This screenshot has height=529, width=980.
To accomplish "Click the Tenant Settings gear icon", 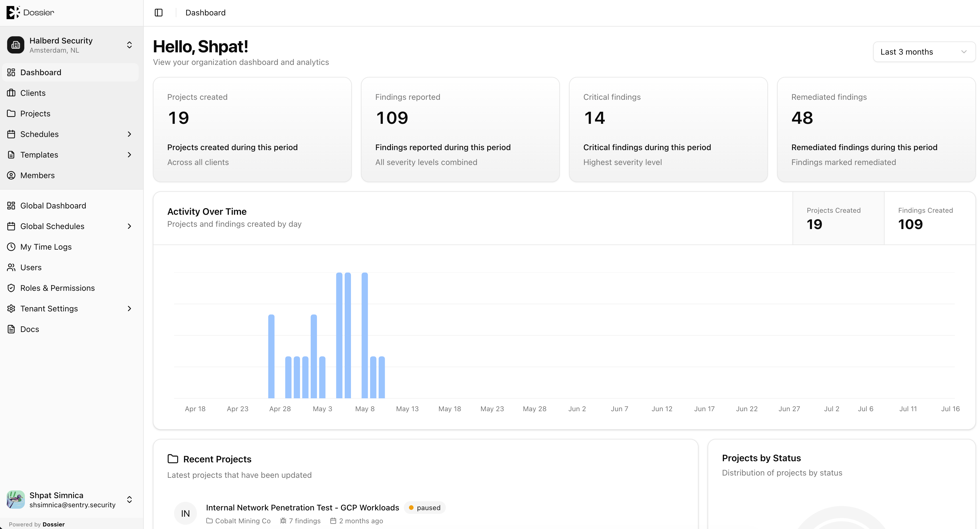I will click(11, 308).
